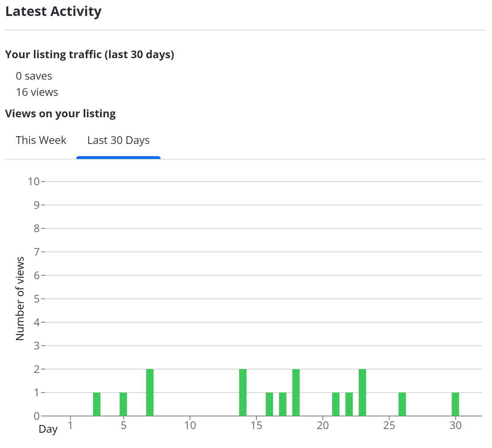Screen dimensions: 492x448
Task: Click the Views on your listing heading
Action: point(60,114)
